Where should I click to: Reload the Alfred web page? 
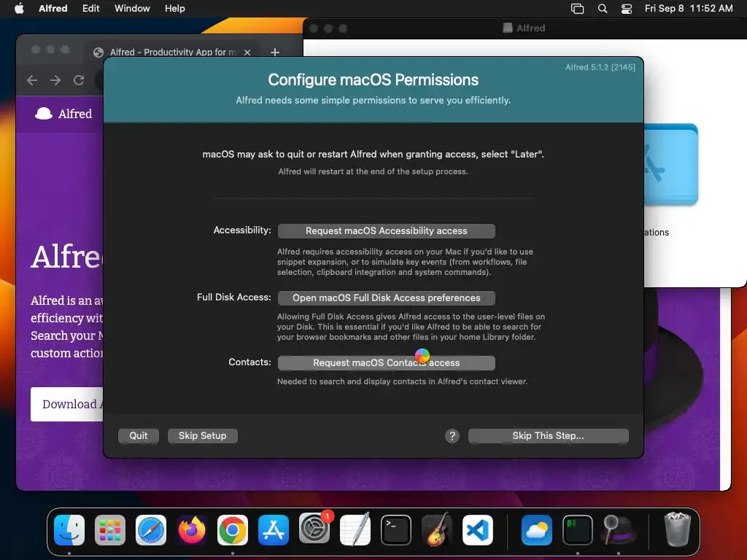79,80
